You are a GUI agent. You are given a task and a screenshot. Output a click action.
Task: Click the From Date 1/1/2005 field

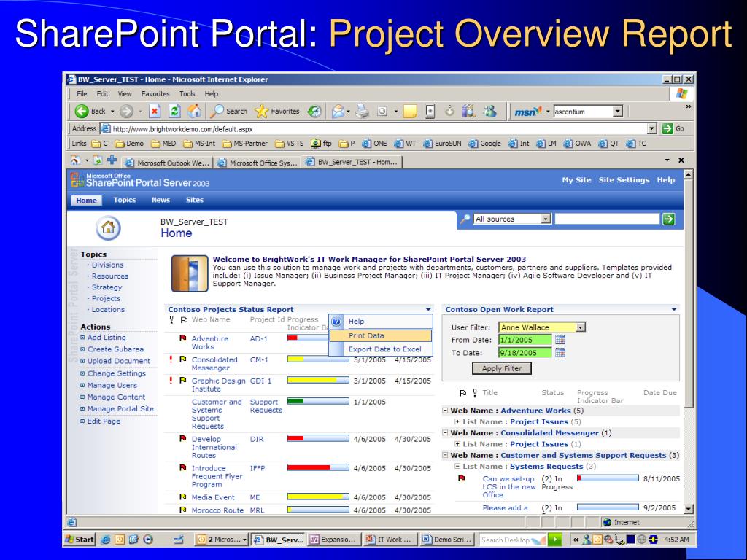525,340
